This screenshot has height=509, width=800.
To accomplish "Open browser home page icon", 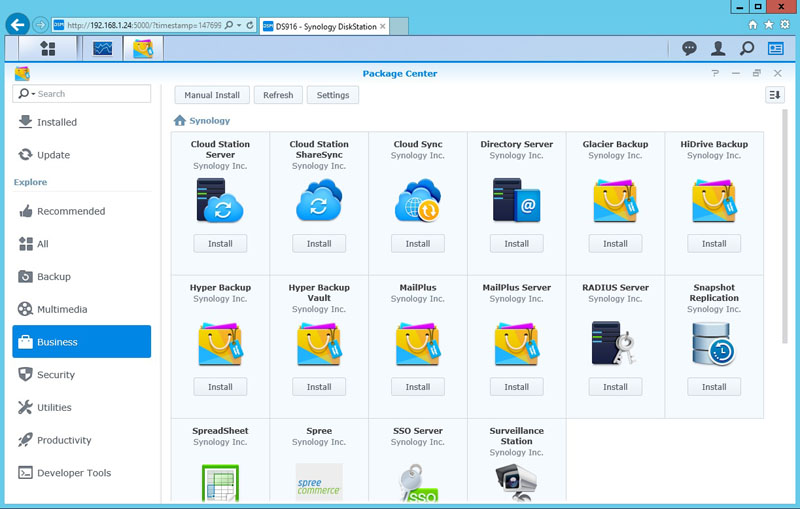I will (753, 24).
